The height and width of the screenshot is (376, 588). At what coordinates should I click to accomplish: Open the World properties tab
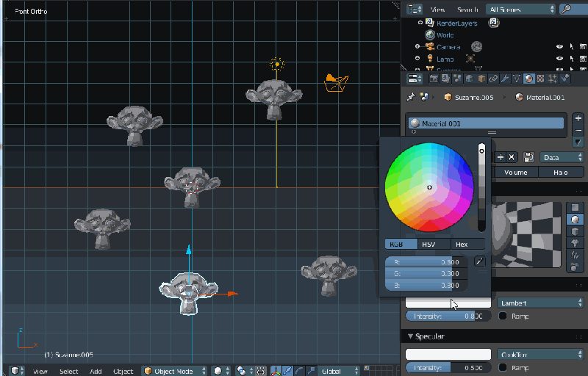click(x=470, y=79)
